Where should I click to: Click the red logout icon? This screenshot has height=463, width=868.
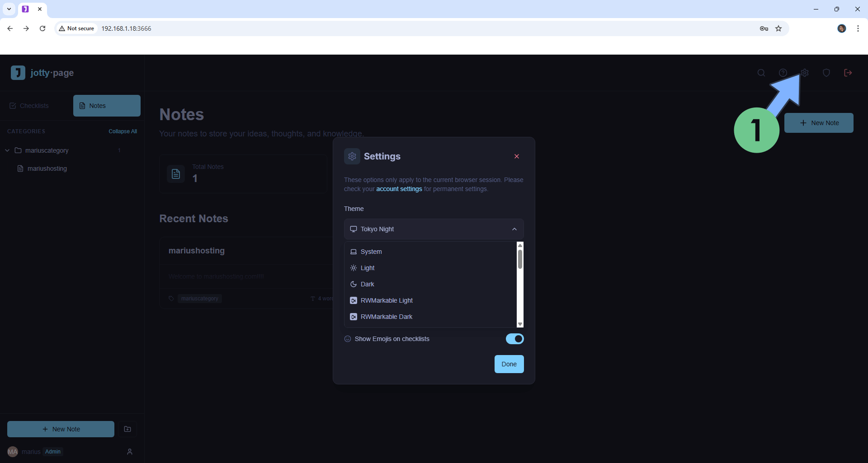(x=848, y=73)
